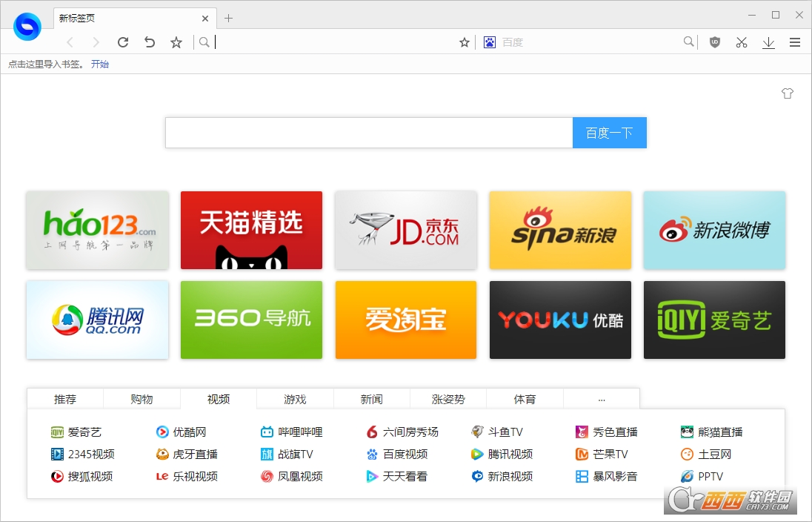
Task: Open the 凤凰视频 link
Action: click(x=292, y=476)
